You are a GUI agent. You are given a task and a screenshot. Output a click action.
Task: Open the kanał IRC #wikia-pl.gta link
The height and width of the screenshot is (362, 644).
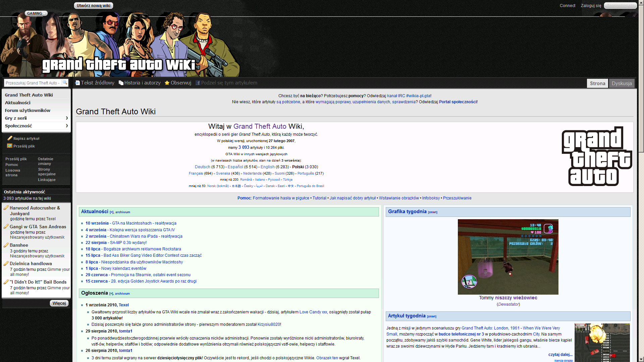point(409,96)
